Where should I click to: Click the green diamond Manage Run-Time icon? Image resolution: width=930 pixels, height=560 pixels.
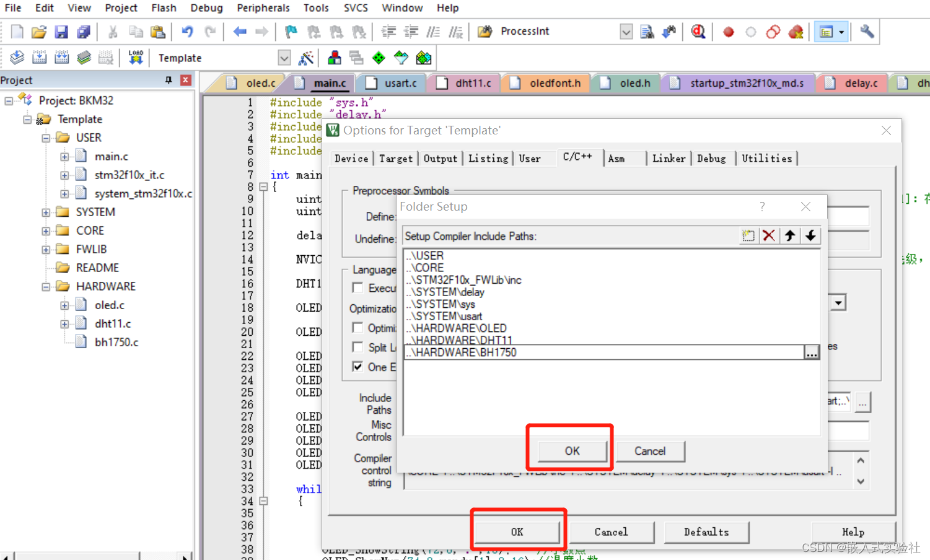[379, 58]
